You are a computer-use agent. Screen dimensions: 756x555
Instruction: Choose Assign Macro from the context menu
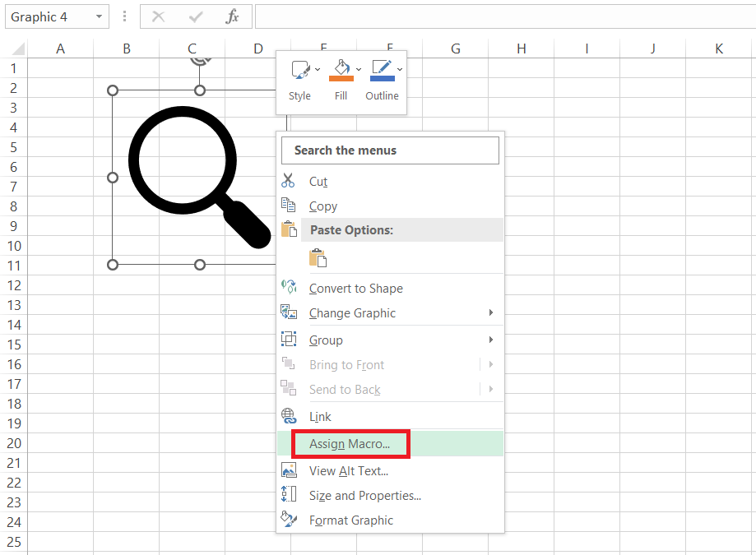coord(350,444)
